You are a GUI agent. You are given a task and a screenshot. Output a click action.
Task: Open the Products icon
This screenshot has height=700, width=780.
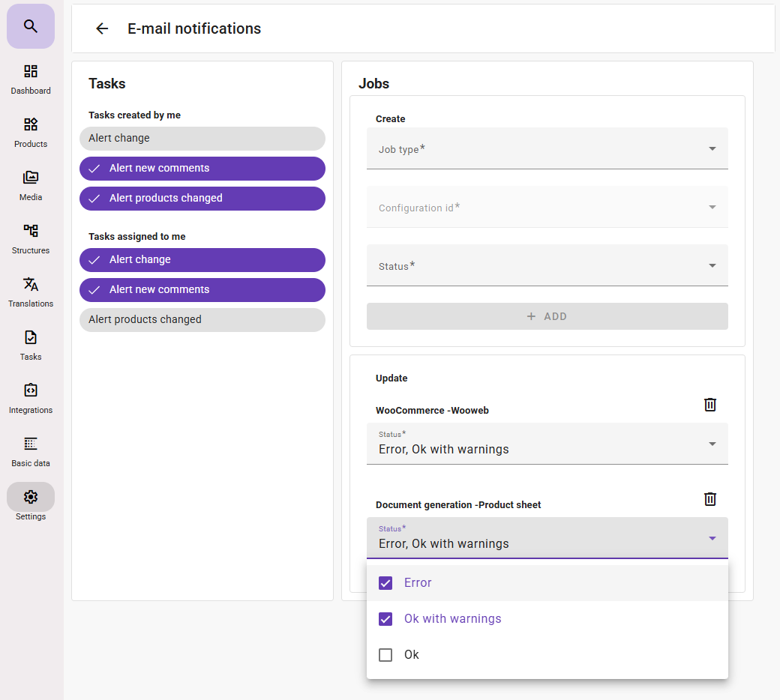(x=30, y=124)
